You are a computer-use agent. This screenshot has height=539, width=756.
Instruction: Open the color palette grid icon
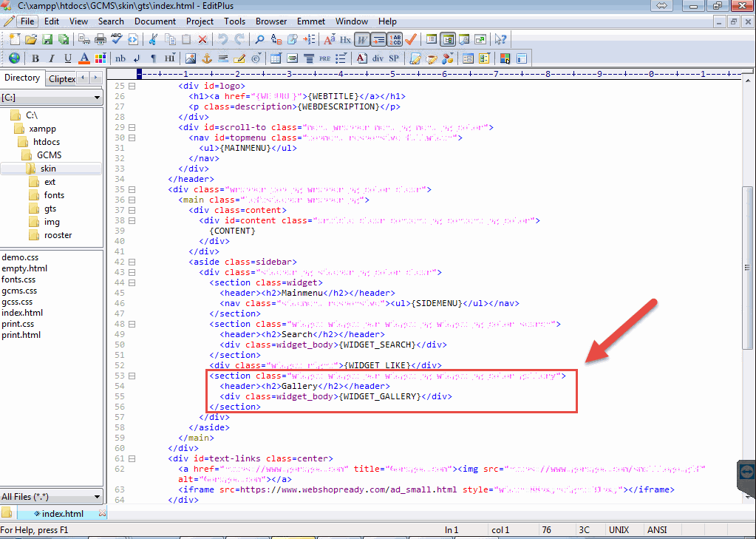pos(101,58)
